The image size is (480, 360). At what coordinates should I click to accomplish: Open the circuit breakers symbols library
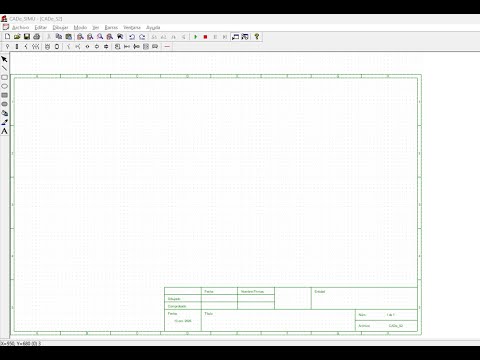(26, 47)
